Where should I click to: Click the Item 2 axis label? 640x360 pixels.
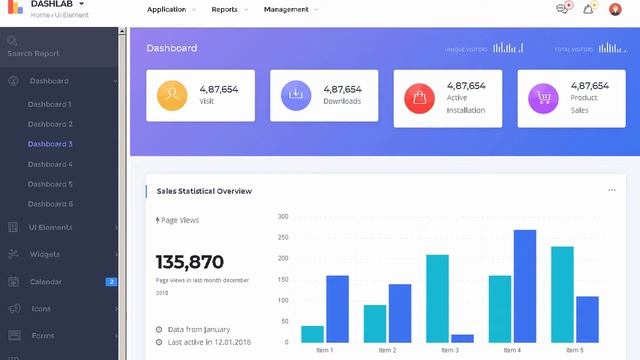click(x=387, y=350)
